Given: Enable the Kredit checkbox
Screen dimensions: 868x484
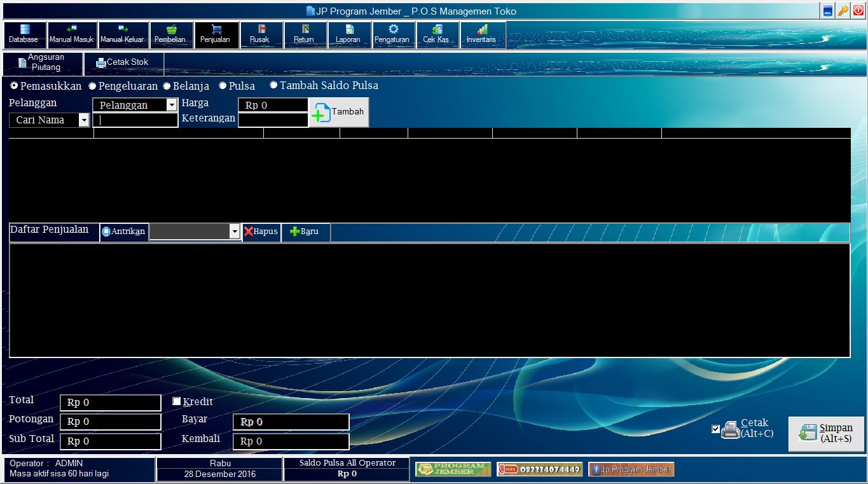Looking at the screenshot, I should coord(176,401).
